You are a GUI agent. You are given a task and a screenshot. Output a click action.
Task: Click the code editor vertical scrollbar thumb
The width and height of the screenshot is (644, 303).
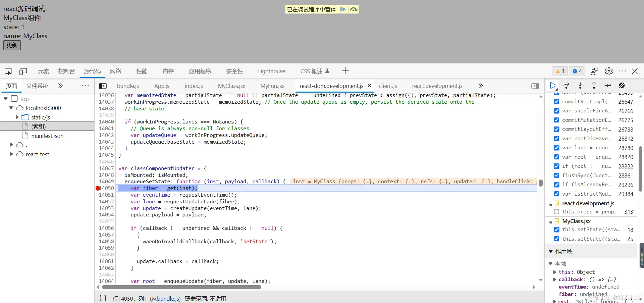tap(541, 184)
